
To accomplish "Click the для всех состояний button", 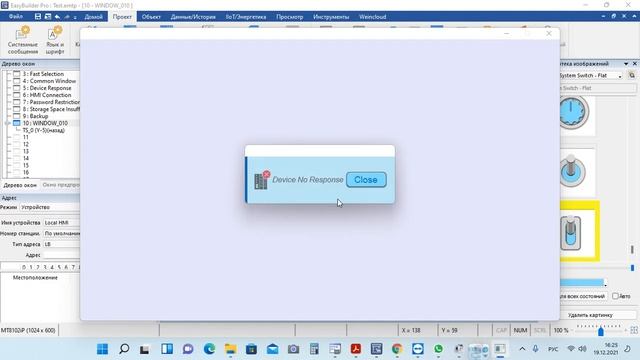I will tap(583, 296).
